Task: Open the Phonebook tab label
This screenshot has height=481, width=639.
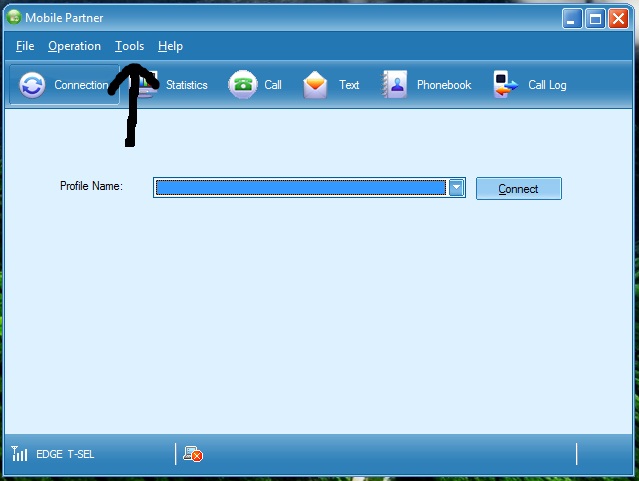Action: [x=444, y=85]
